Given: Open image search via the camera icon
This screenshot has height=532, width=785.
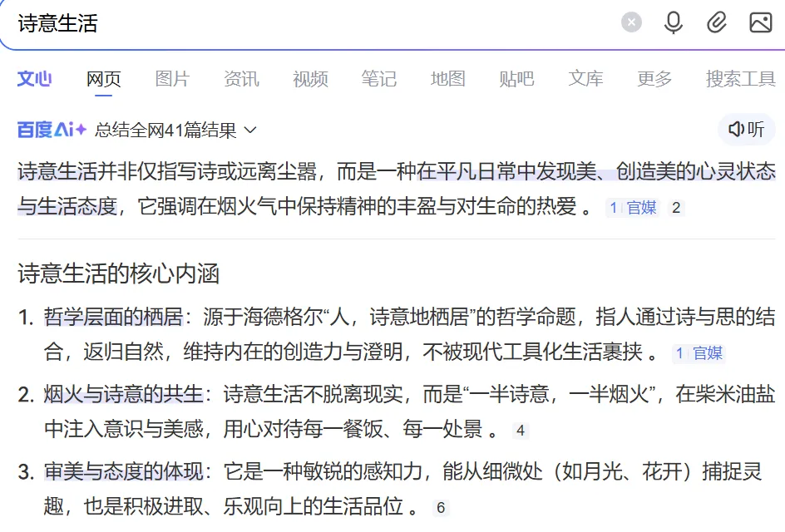Looking at the screenshot, I should click(x=760, y=22).
